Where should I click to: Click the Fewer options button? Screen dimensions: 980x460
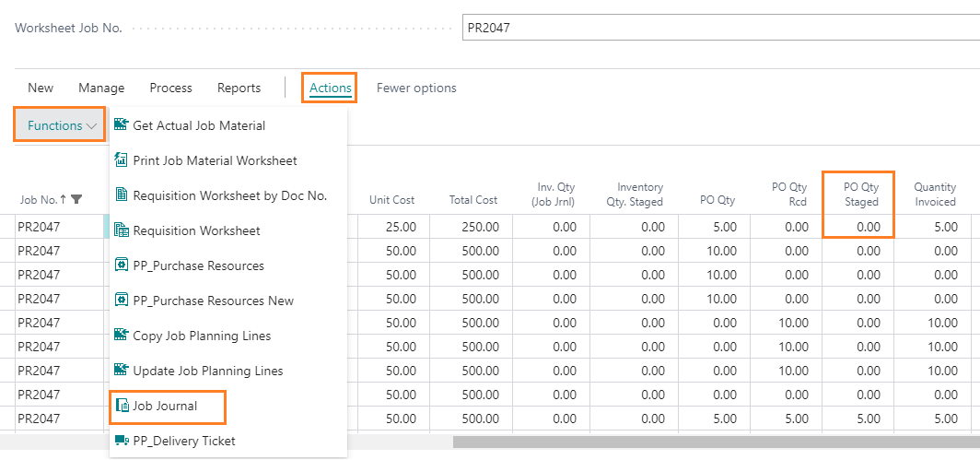(x=416, y=88)
